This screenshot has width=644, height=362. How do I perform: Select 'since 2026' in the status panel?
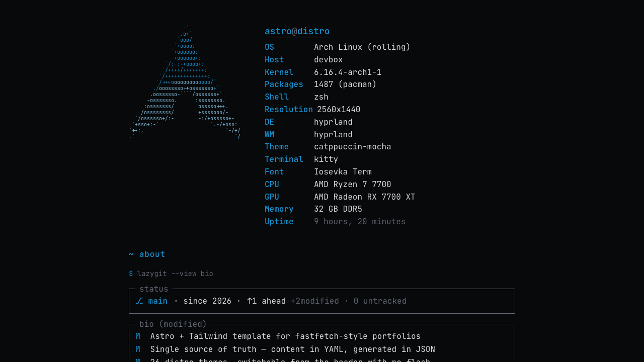207,301
